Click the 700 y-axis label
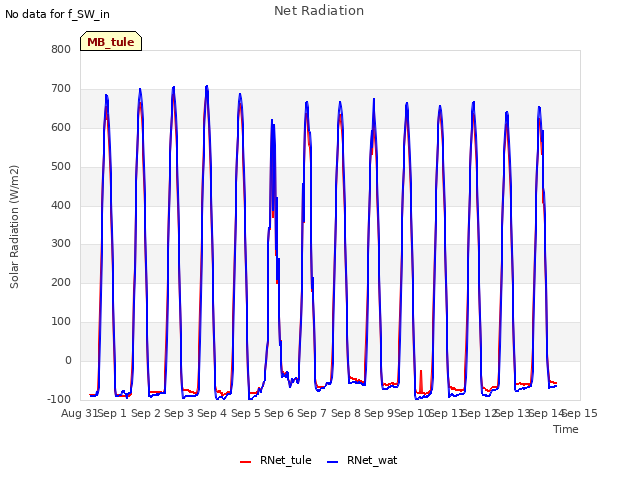Image resolution: width=640 pixels, height=480 pixels. 61,89
